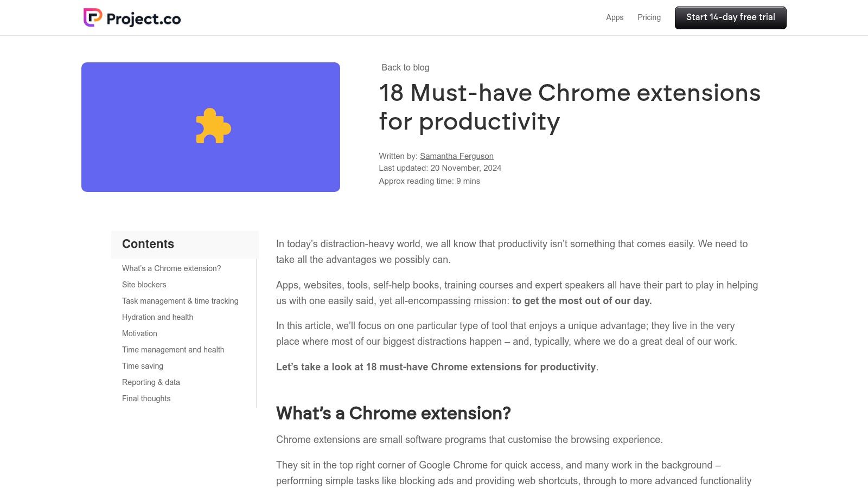868x488 pixels.
Task: Open the Apps menu item
Action: (615, 17)
